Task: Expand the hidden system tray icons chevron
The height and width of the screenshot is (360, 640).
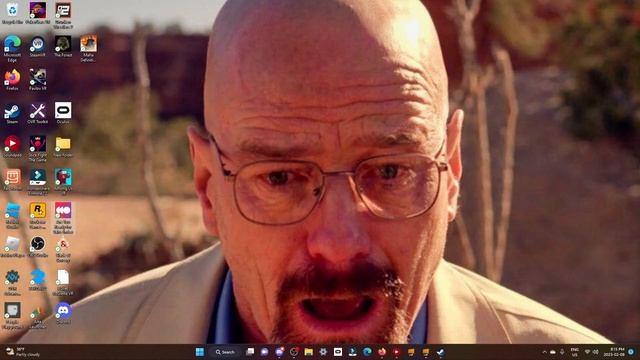Action: coord(544,352)
